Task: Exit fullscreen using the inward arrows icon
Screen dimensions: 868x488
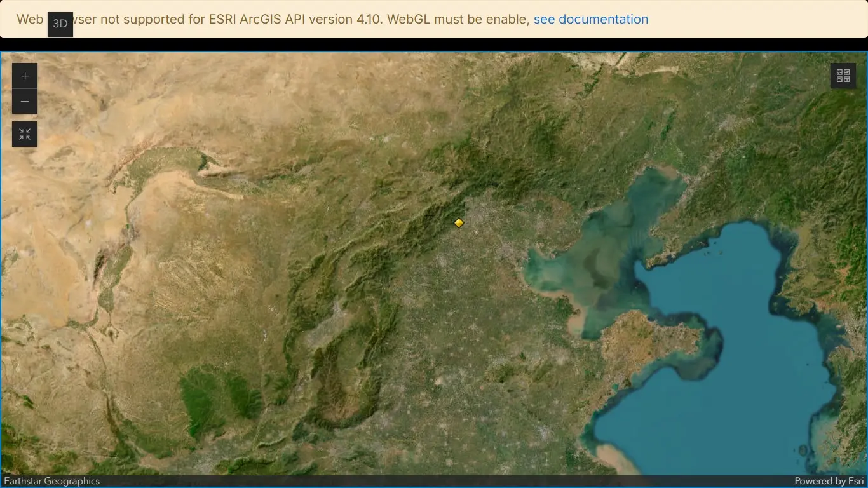Action: [25, 134]
